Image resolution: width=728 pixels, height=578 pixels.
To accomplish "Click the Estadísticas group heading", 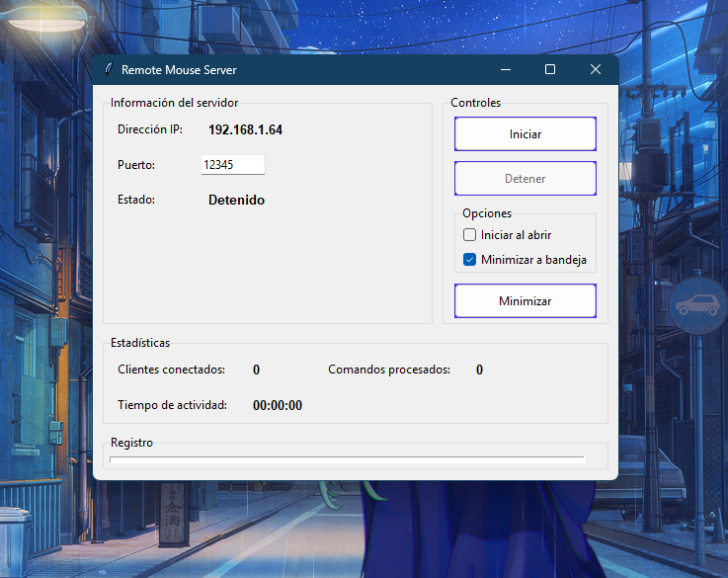I will pos(140,343).
